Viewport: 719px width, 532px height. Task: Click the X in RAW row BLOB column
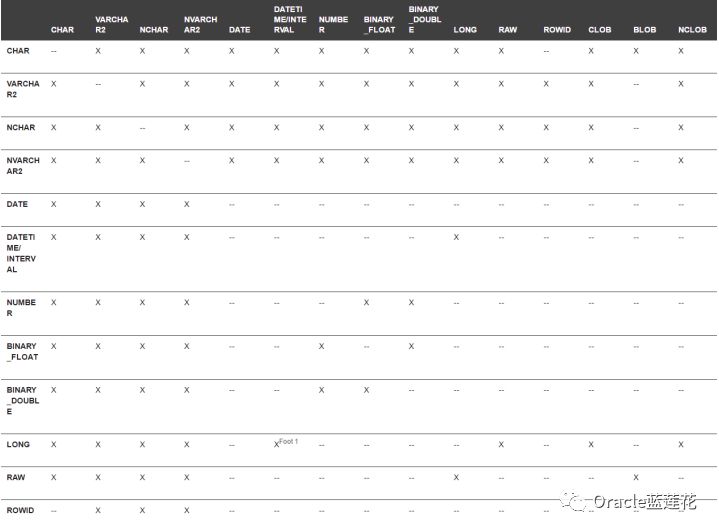point(636,477)
